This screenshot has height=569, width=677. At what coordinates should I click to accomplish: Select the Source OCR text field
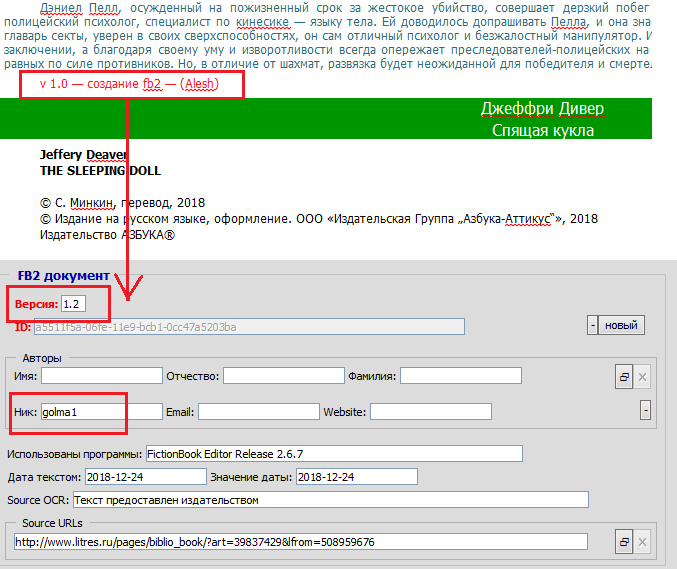(330, 500)
